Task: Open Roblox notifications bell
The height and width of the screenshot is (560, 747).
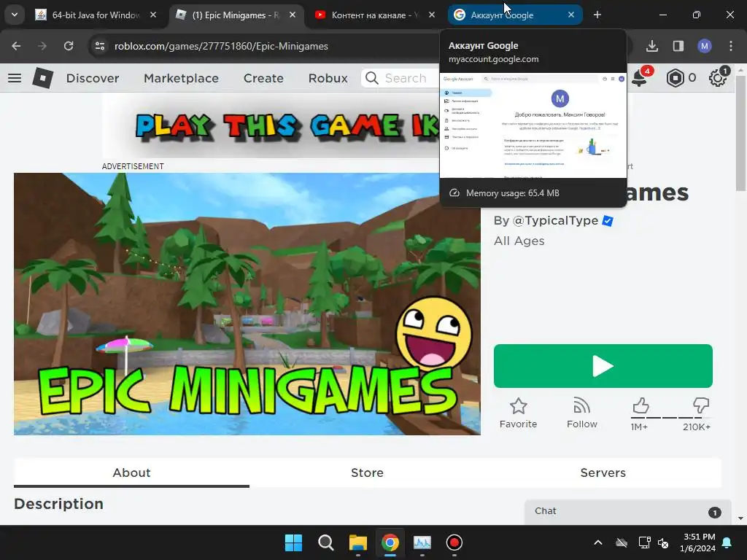Action: 640,77
